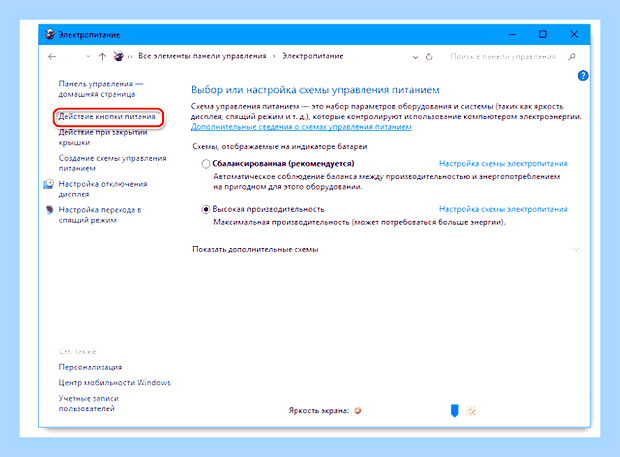Click the screen brightness slider thumb
The height and width of the screenshot is (457, 620).
455,410
